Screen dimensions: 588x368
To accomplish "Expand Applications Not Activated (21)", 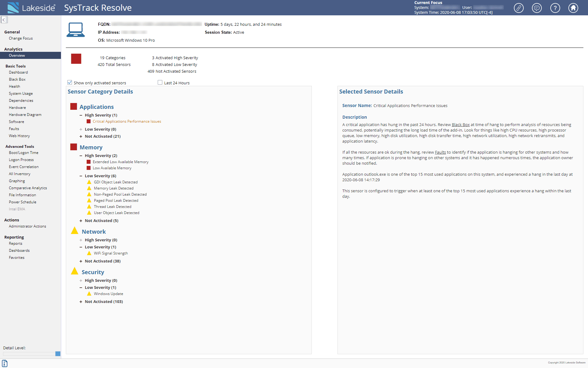I will click(81, 136).
